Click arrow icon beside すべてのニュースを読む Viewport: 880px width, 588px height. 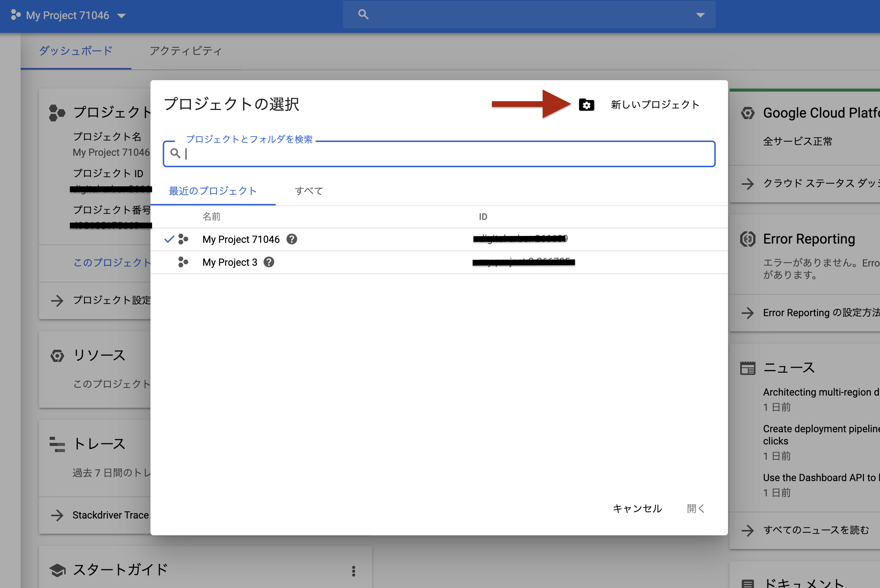747,530
